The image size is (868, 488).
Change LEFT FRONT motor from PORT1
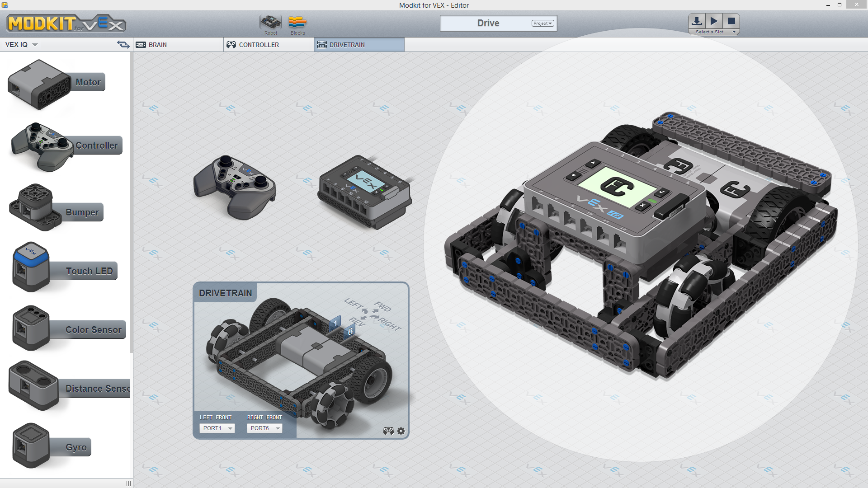pos(217,428)
